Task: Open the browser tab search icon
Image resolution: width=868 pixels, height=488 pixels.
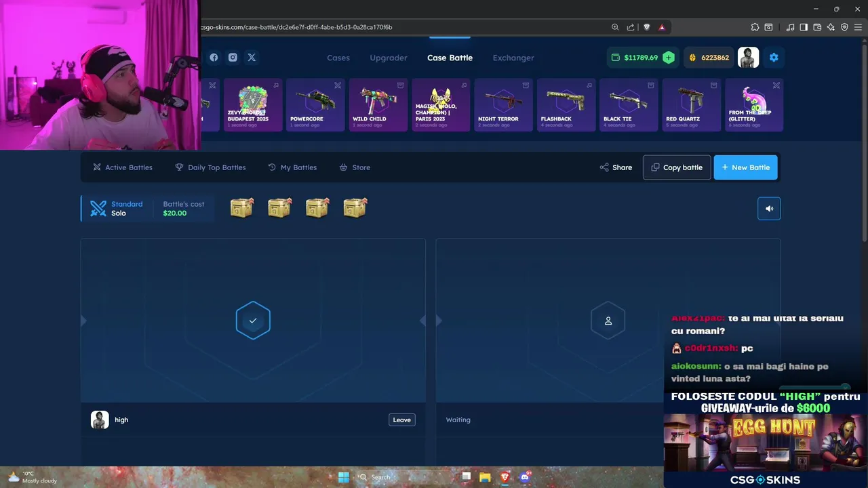Action: [768, 27]
